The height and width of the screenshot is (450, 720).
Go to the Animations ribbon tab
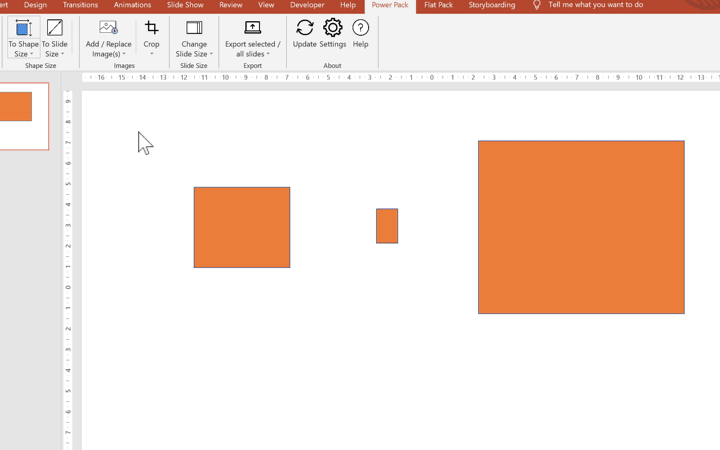pos(132,5)
